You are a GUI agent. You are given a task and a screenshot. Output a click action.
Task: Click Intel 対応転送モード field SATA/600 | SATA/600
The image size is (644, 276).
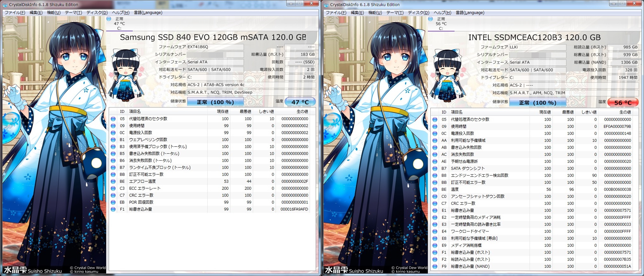pos(538,70)
